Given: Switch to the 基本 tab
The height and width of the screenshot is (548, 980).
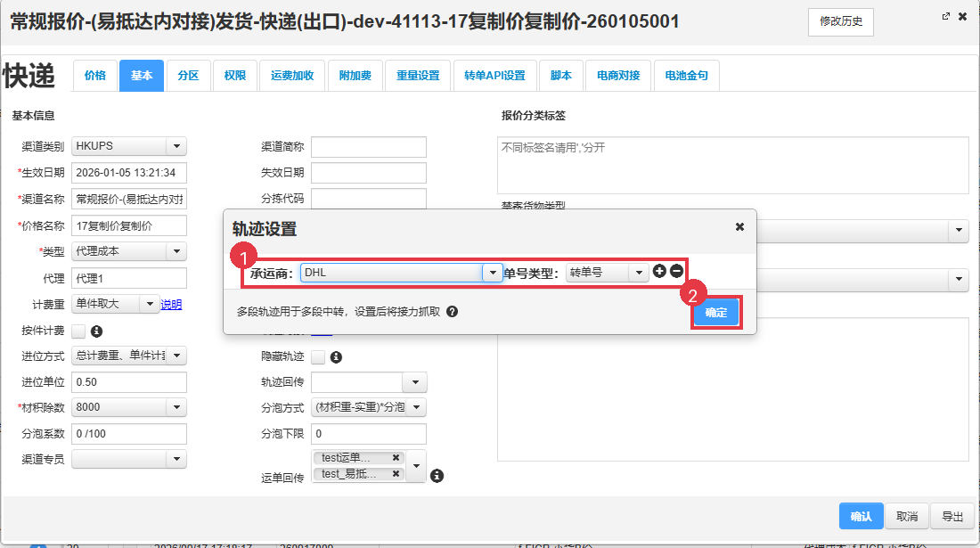Looking at the screenshot, I should 142,76.
